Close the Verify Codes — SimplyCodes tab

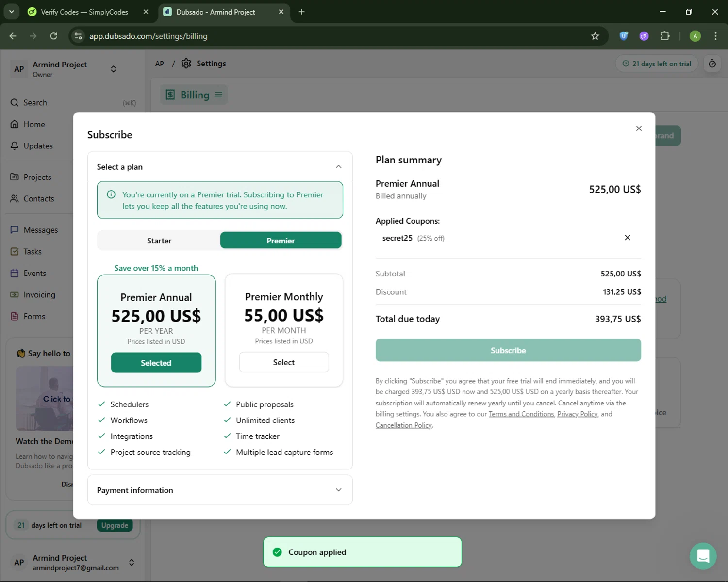pos(146,12)
